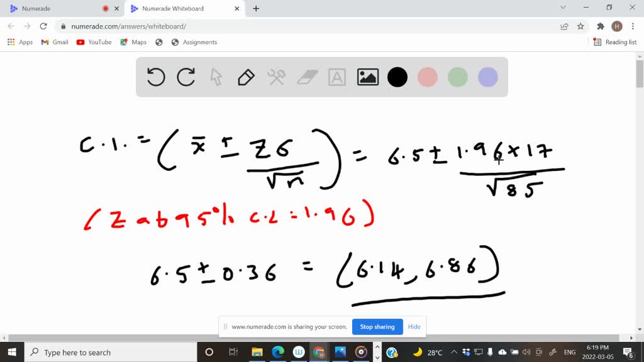The width and height of the screenshot is (644, 362).
Task: Share this page from the address bar
Action: pos(564,26)
